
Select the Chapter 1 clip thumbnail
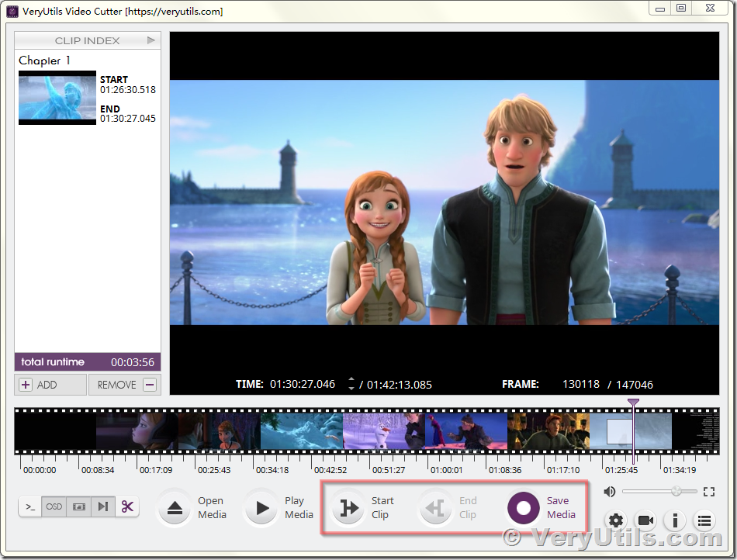(57, 98)
